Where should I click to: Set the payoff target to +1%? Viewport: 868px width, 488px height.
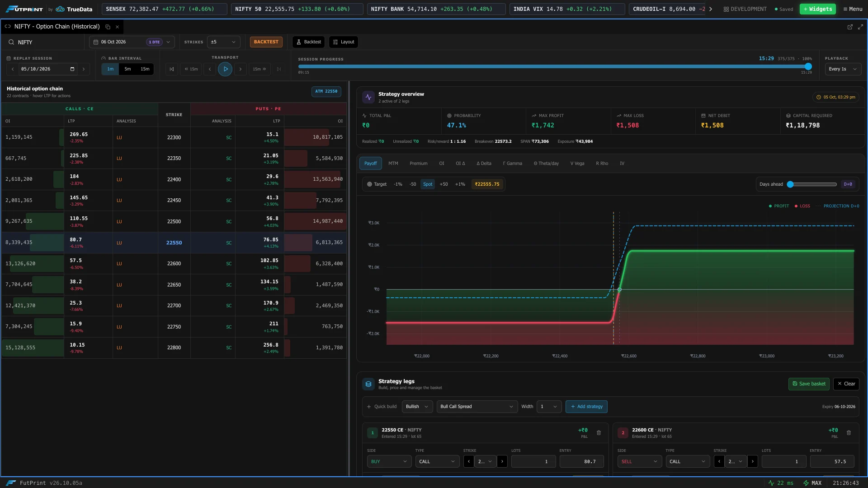pyautogui.click(x=460, y=184)
